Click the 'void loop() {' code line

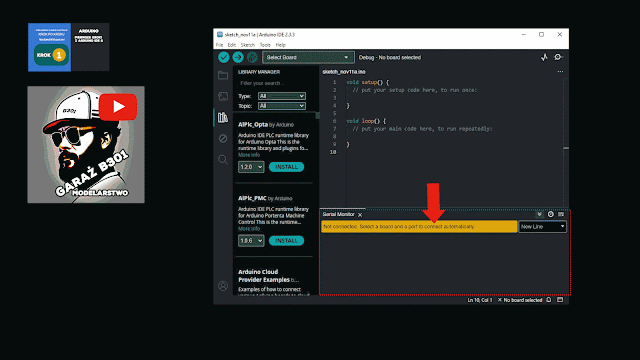coord(366,121)
